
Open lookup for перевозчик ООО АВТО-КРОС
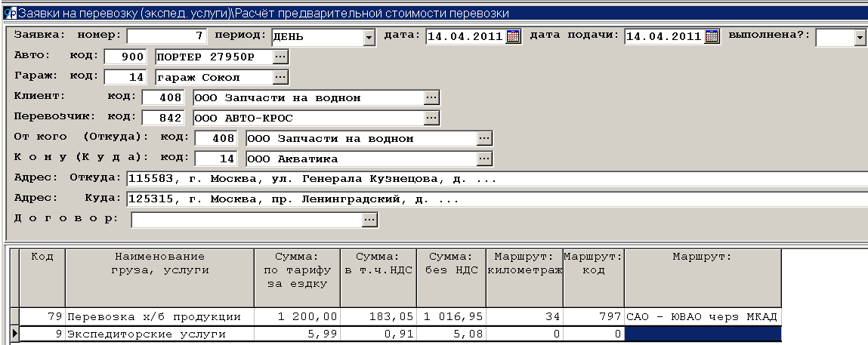431,118
